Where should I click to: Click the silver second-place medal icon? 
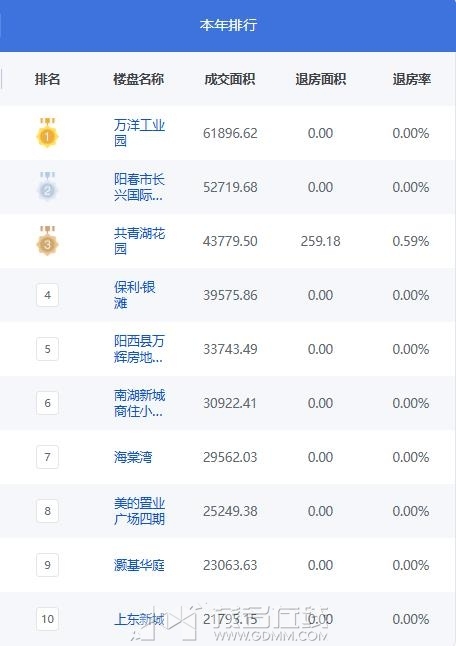pyautogui.click(x=47, y=187)
